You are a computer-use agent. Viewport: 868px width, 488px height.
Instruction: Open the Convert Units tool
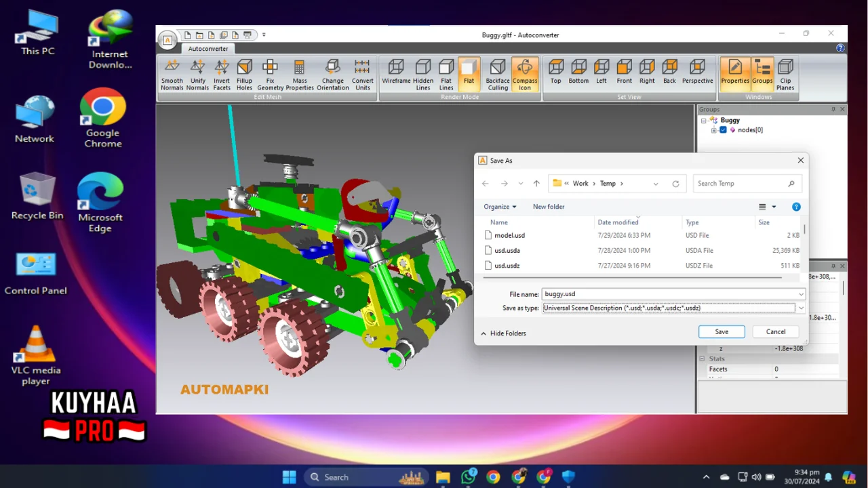tap(363, 75)
